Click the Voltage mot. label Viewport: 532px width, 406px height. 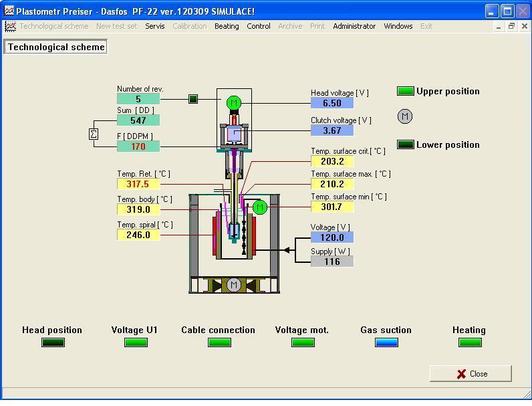click(x=302, y=330)
